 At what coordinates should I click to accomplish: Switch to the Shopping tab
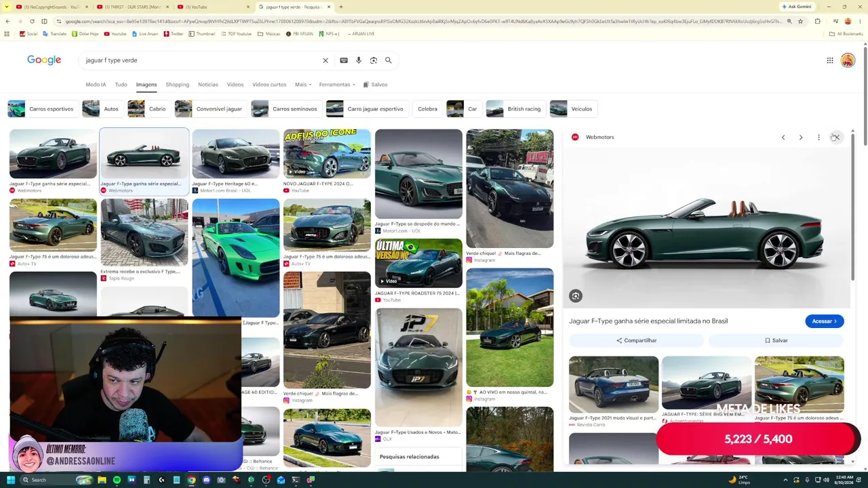(178, 85)
